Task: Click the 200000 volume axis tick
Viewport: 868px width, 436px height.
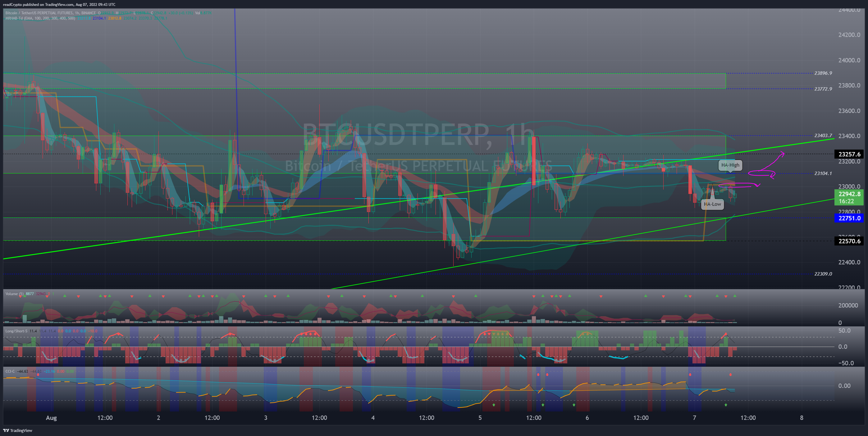Action: (x=848, y=305)
